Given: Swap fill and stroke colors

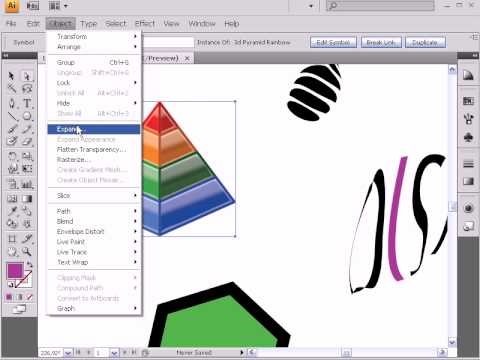Looking at the screenshot, I should click(x=30, y=265).
